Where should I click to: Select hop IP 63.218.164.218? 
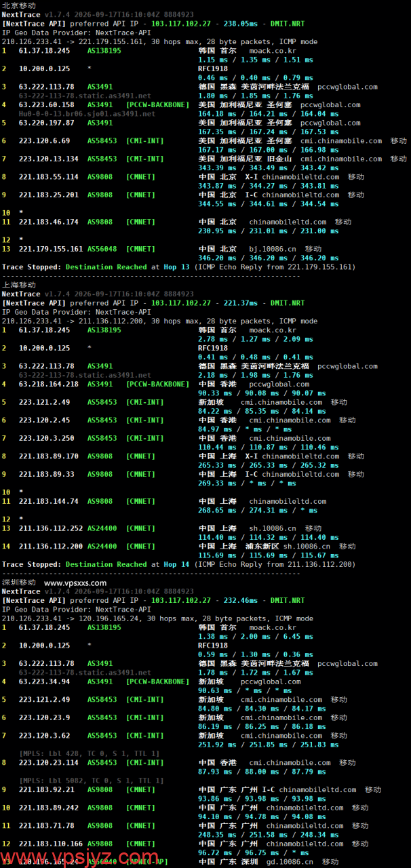[x=49, y=384]
